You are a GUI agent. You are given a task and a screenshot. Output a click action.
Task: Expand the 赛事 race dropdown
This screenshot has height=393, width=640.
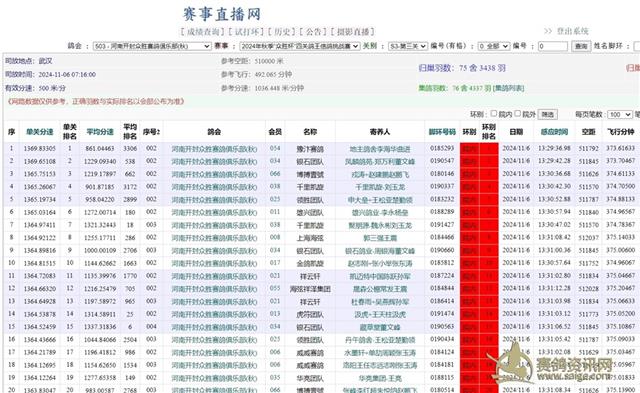coord(300,47)
